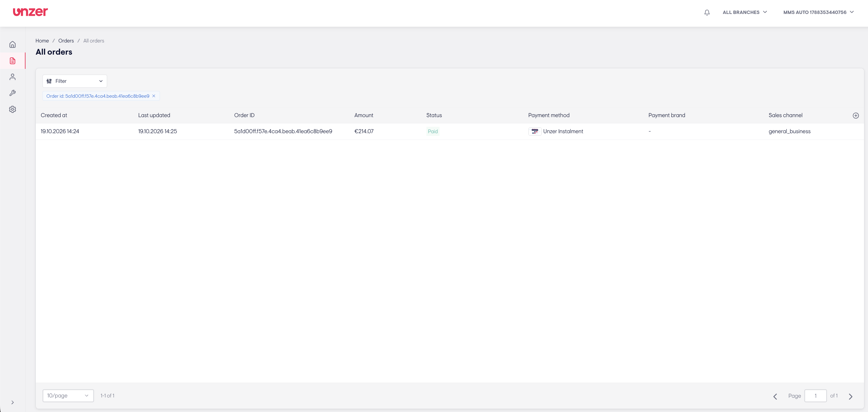Viewport: 868px width, 412px height.
Task: Click the Sales channel column header
Action: click(785, 115)
